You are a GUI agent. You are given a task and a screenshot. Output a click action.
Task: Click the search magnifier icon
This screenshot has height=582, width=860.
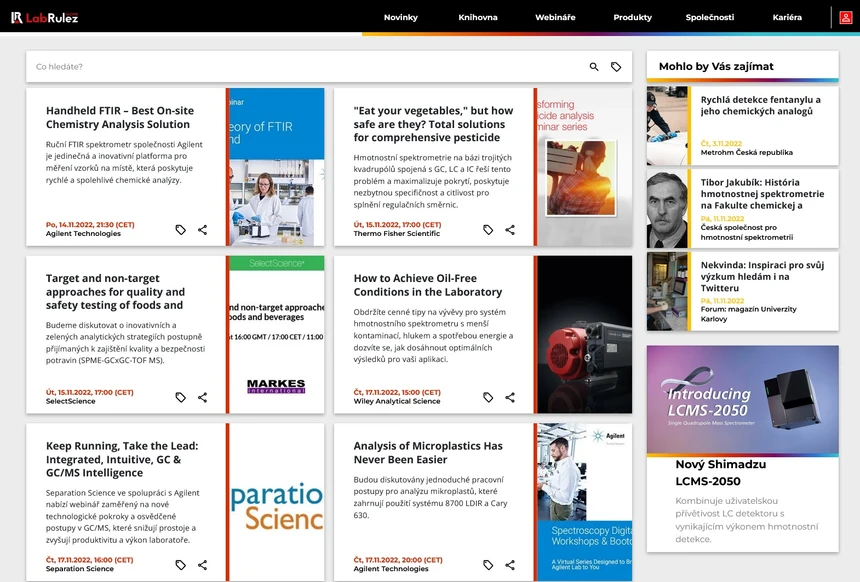[594, 67]
